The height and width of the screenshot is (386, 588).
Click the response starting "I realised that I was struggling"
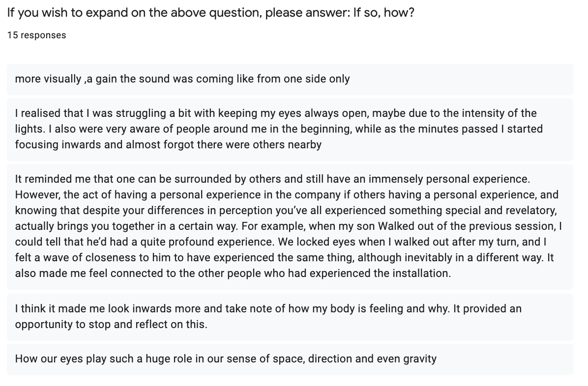coord(276,129)
